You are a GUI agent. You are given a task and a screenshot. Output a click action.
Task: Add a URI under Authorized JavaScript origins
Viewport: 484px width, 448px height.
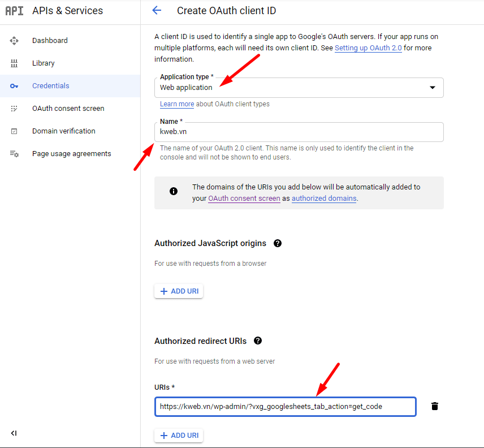(x=179, y=291)
